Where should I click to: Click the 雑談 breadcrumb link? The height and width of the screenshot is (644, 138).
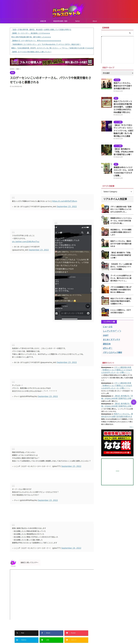coord(18,69)
